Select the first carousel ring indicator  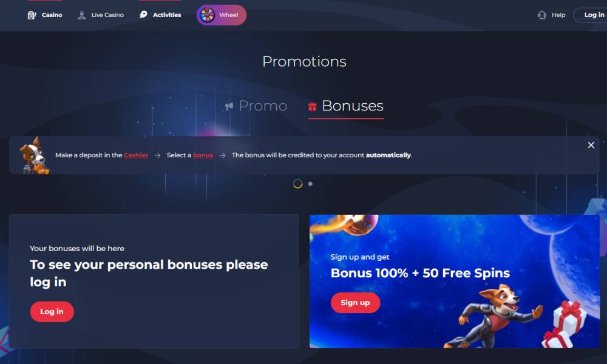[x=297, y=184]
